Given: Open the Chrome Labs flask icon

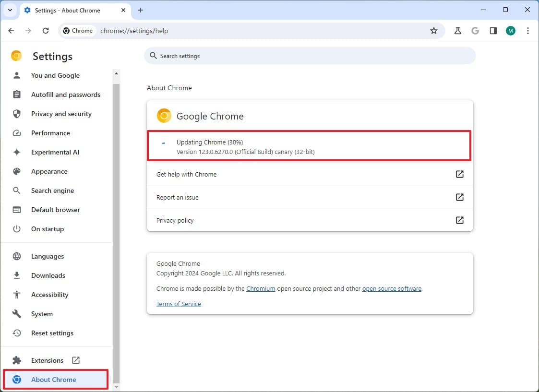Looking at the screenshot, I should coord(457,30).
